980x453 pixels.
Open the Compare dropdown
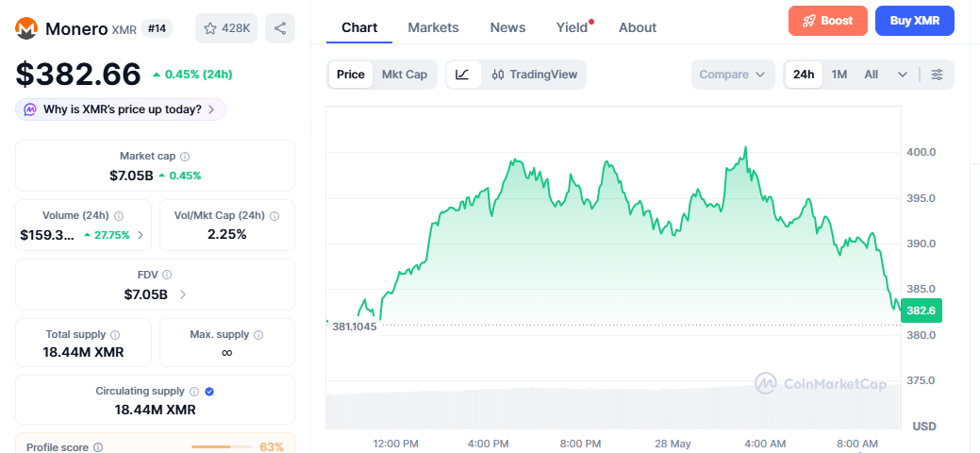click(x=733, y=75)
